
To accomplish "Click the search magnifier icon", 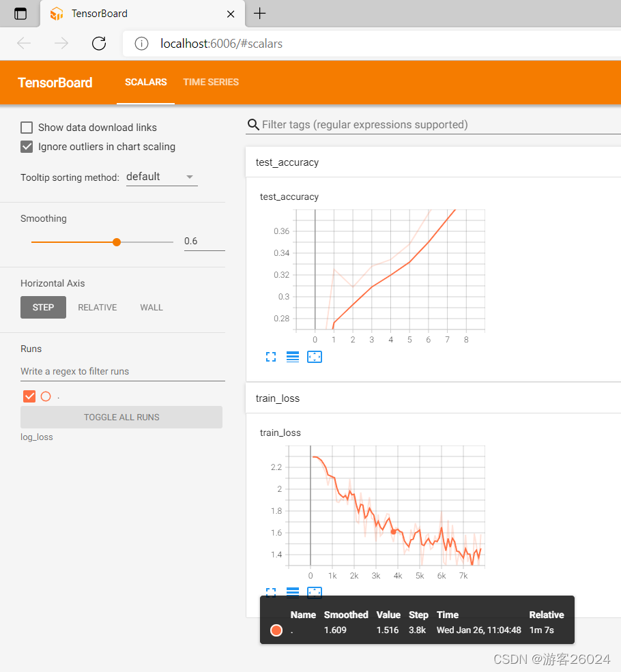I will tap(253, 125).
